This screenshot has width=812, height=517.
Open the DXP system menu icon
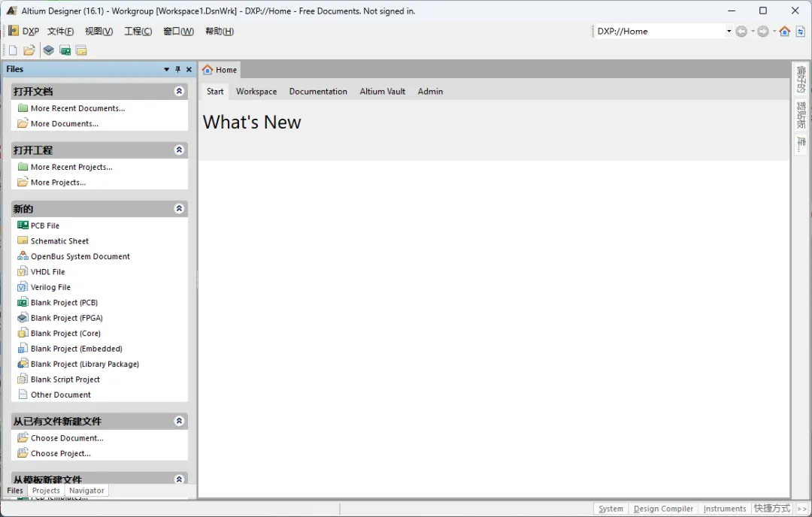coord(14,31)
